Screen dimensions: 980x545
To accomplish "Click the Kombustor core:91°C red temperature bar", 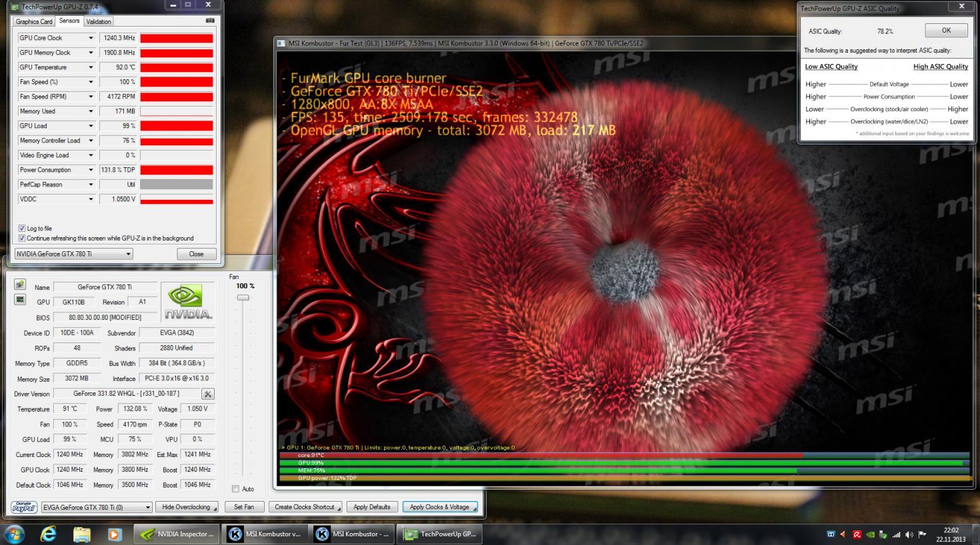I will pyautogui.click(x=541, y=455).
